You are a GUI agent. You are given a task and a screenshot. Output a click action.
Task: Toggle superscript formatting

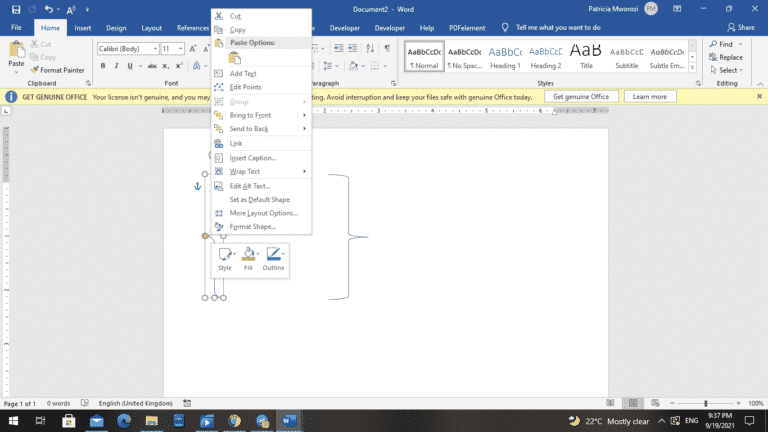[179, 66]
